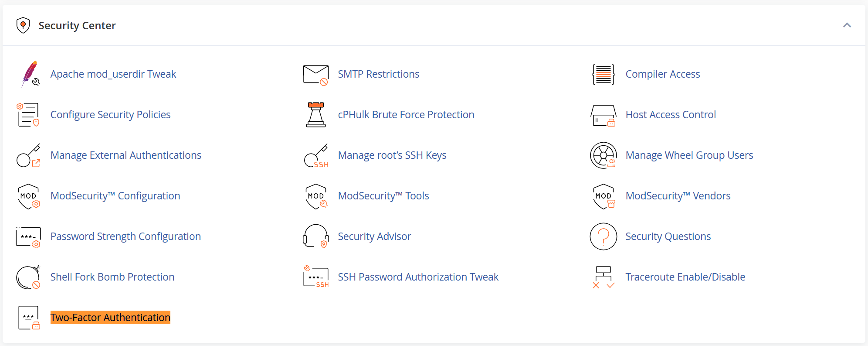Click the SMTP Restrictions envelope icon
Image resolution: width=868 pixels, height=346 pixels.
point(316,75)
